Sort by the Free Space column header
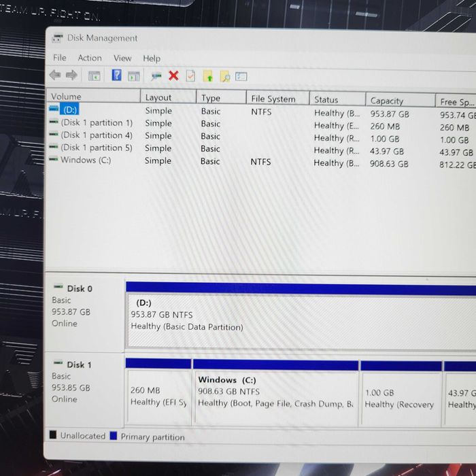476x476 pixels. click(456, 102)
